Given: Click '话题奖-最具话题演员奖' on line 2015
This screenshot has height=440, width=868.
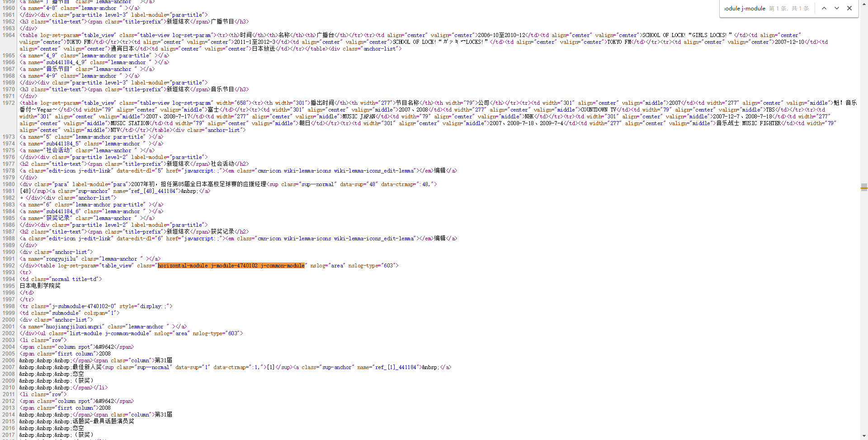Looking at the screenshot, I should point(104,421).
